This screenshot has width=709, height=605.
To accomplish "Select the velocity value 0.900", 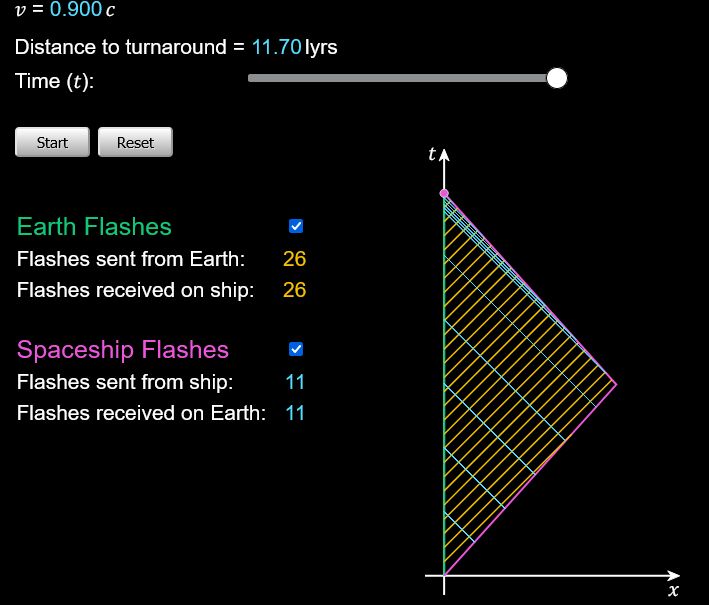I will click(76, 9).
